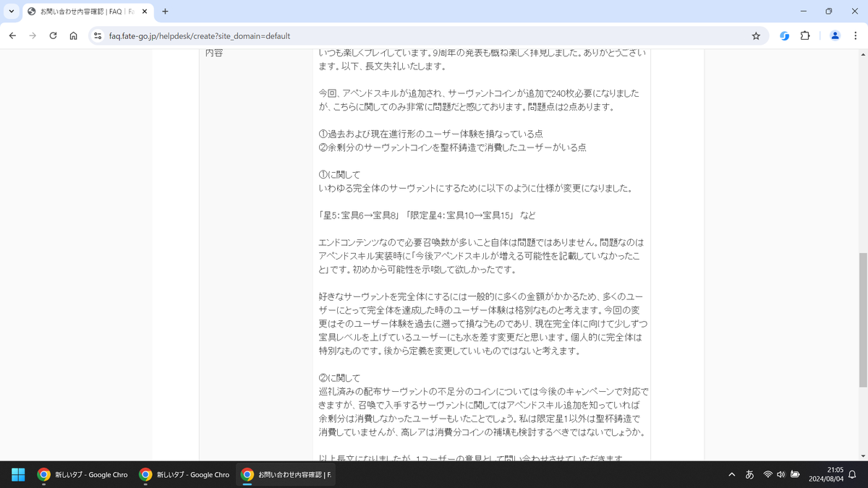The image size is (868, 488).
Task: Reload the current page
Action: [x=53, y=35]
